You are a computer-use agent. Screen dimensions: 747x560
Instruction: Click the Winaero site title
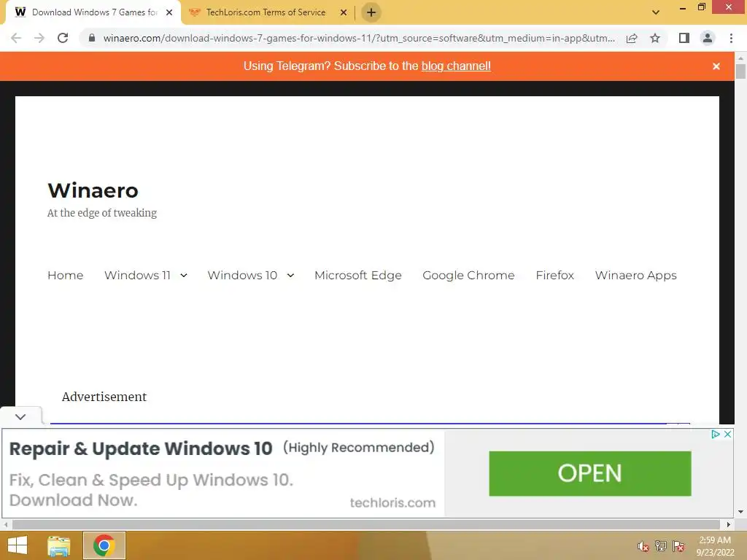(x=93, y=190)
